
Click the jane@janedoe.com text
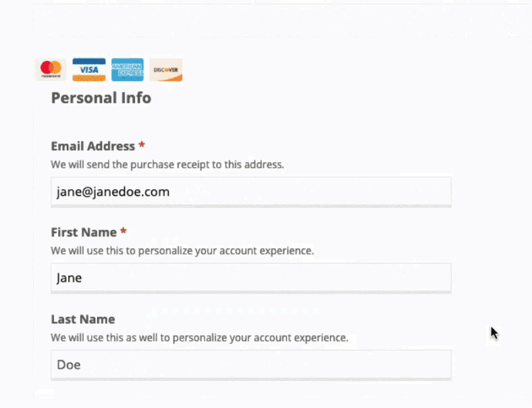[x=113, y=192]
